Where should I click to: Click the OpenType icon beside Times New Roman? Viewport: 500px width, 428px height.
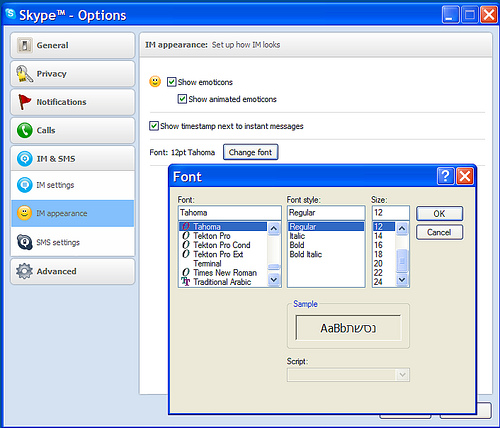point(186,272)
